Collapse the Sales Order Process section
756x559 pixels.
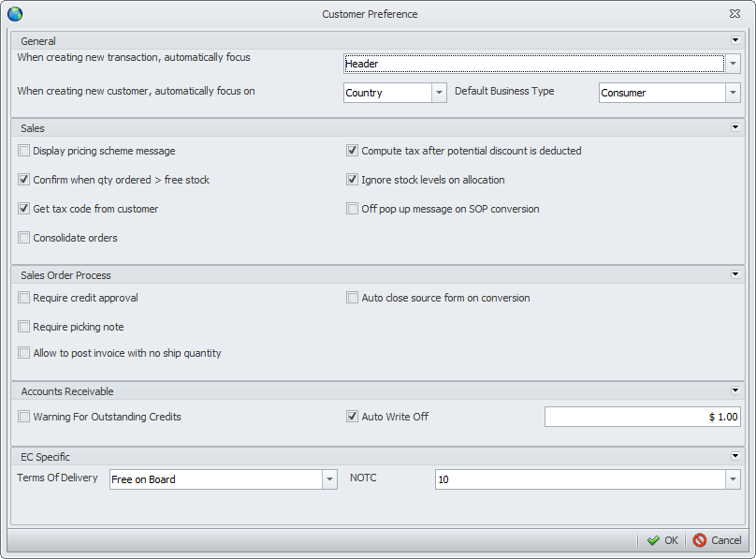(735, 274)
